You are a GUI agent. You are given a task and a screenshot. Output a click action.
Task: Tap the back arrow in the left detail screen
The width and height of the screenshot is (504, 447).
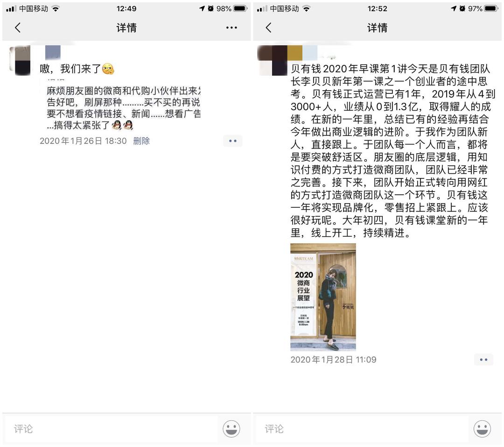pos(18,28)
